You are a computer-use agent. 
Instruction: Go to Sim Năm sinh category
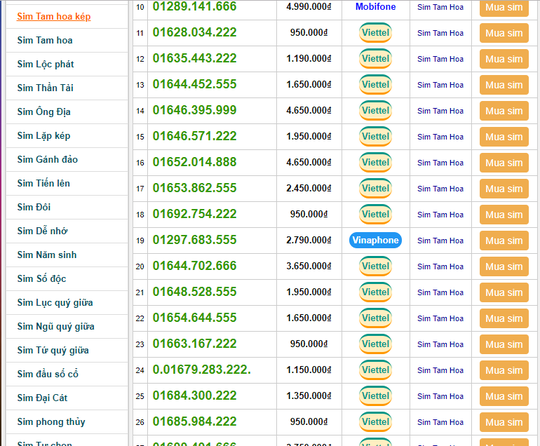pos(47,255)
